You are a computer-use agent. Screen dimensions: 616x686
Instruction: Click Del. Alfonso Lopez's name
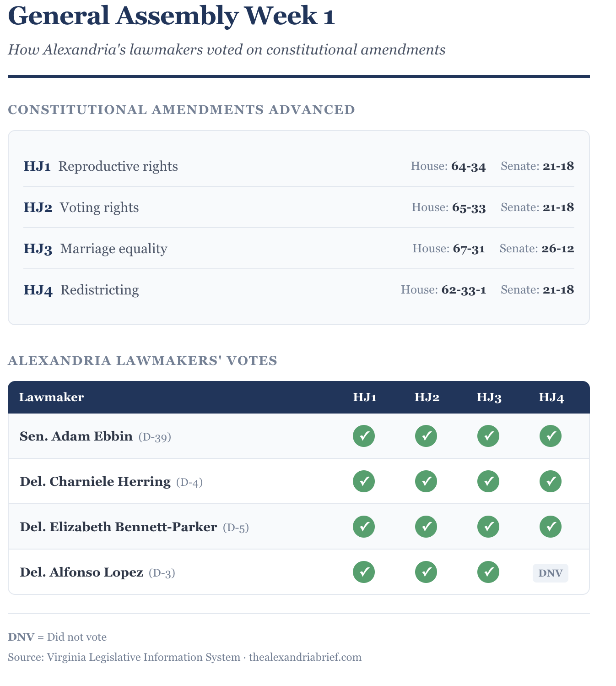pos(81,572)
